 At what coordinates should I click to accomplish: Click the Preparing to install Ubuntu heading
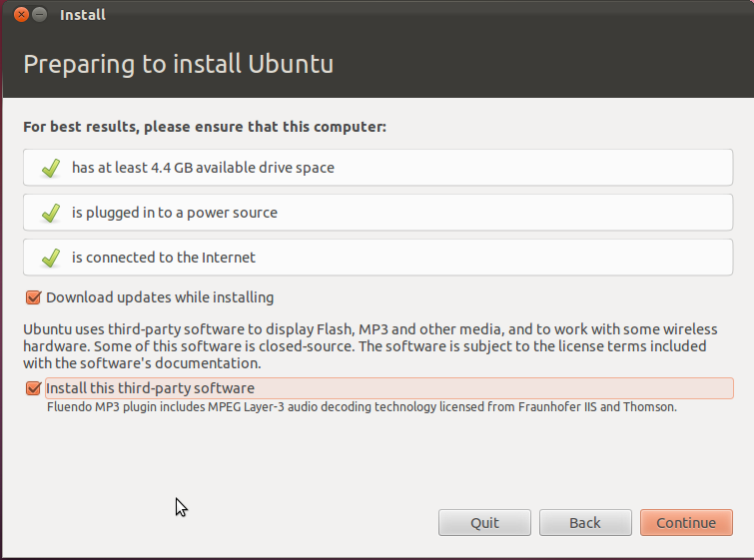179,65
